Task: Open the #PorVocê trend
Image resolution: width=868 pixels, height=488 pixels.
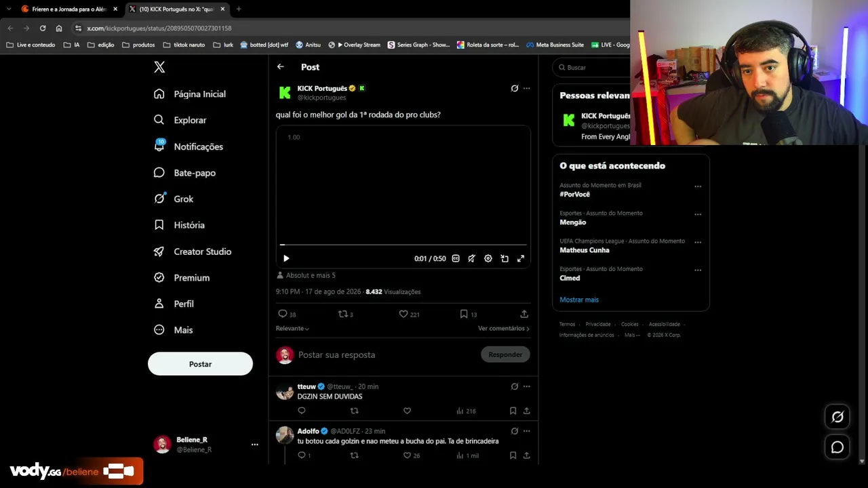Action: [575, 195]
